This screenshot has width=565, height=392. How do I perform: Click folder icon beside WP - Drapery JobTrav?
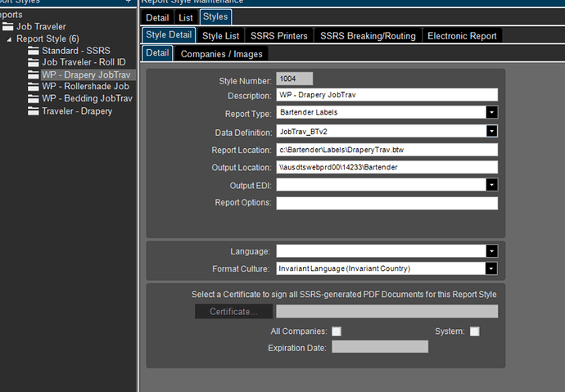point(33,74)
